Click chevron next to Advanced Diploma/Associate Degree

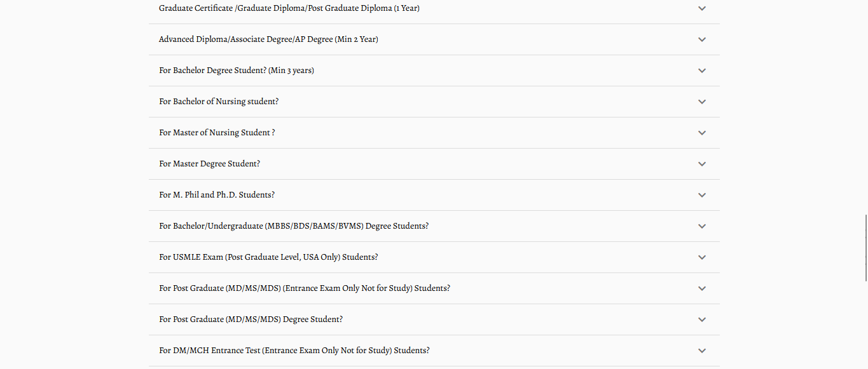point(702,39)
